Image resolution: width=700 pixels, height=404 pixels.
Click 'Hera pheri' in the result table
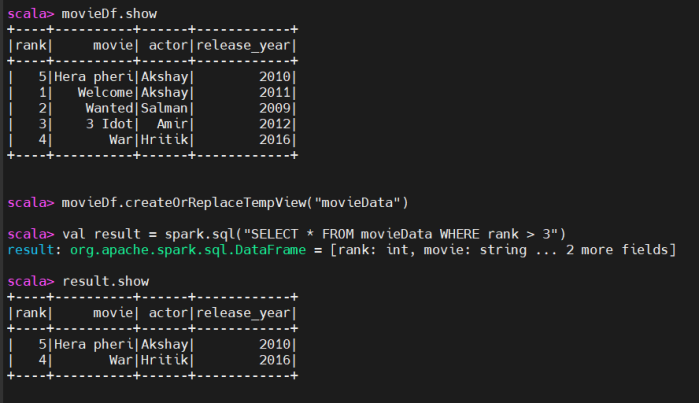tap(94, 345)
